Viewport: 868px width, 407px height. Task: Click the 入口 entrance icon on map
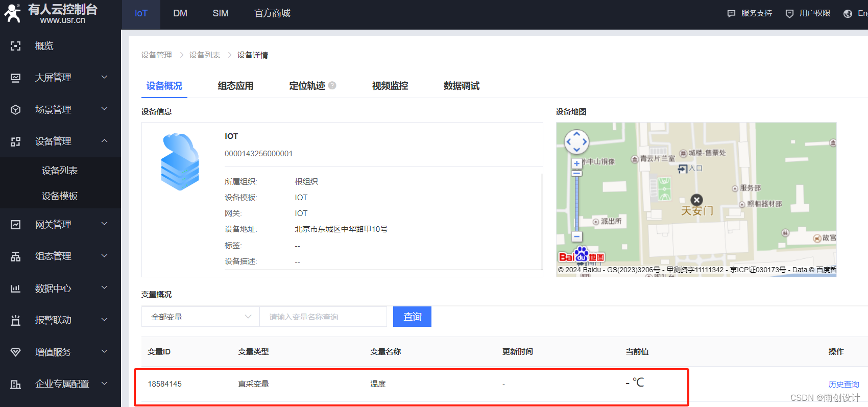pos(683,169)
